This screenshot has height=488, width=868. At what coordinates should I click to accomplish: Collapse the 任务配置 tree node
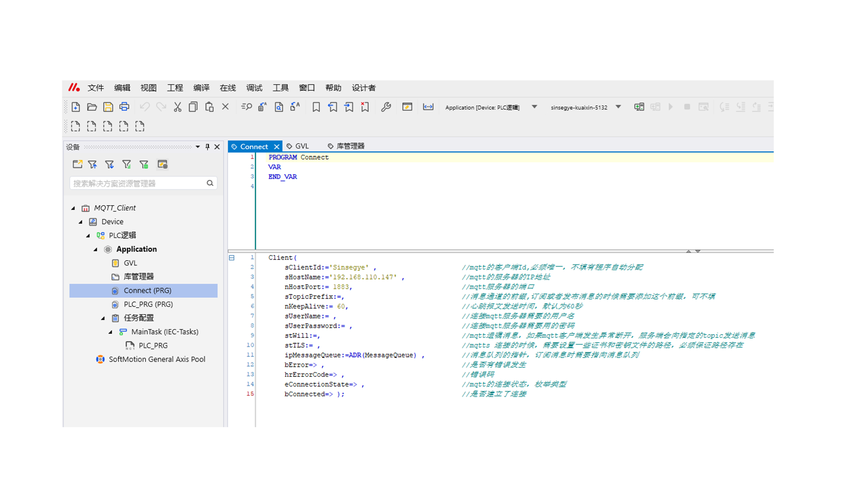[103, 318]
